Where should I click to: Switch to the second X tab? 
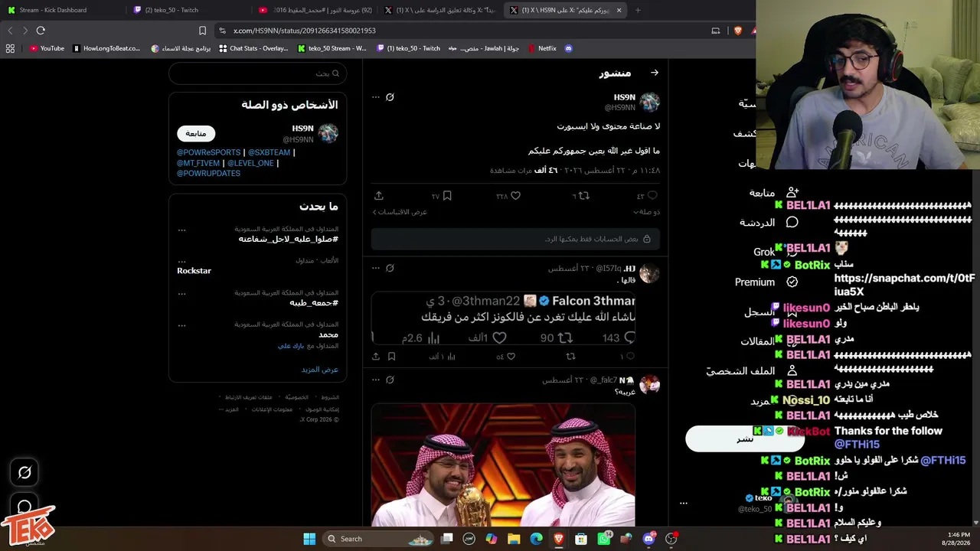pos(440,10)
